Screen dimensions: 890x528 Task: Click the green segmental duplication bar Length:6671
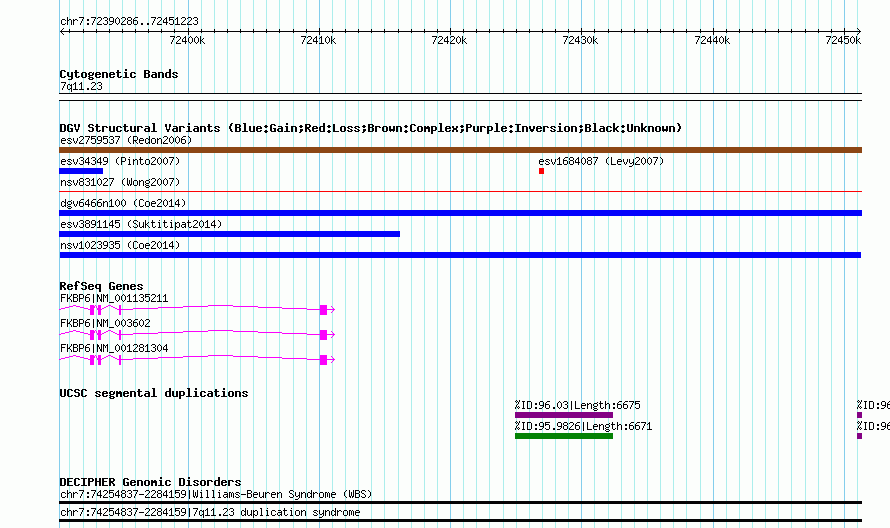(564, 436)
